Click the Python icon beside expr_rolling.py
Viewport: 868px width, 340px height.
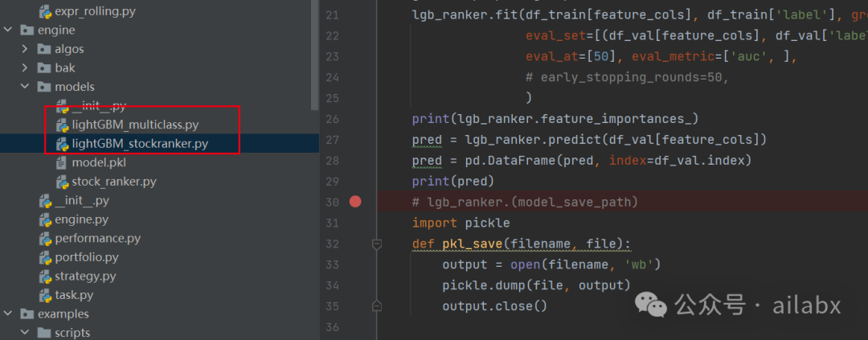click(x=45, y=10)
